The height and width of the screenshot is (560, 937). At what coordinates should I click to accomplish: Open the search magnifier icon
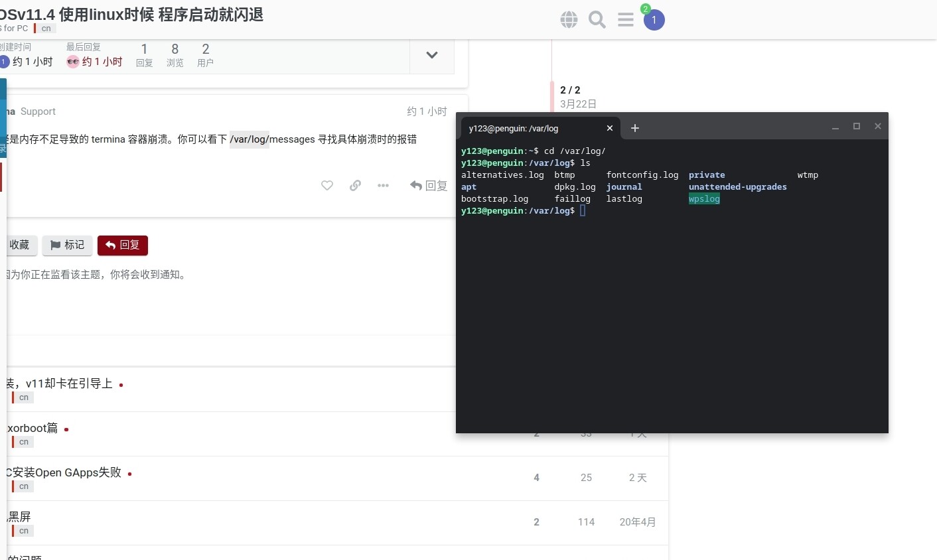pos(597,20)
